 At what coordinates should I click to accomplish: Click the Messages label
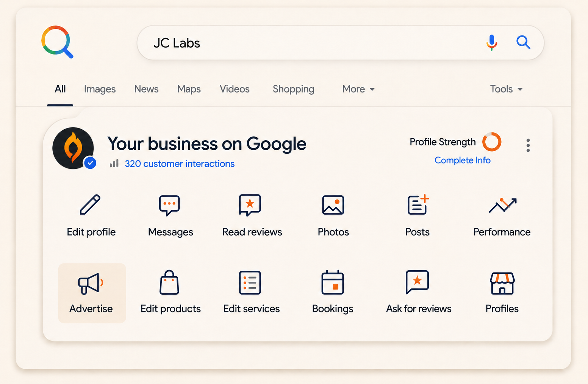click(170, 232)
